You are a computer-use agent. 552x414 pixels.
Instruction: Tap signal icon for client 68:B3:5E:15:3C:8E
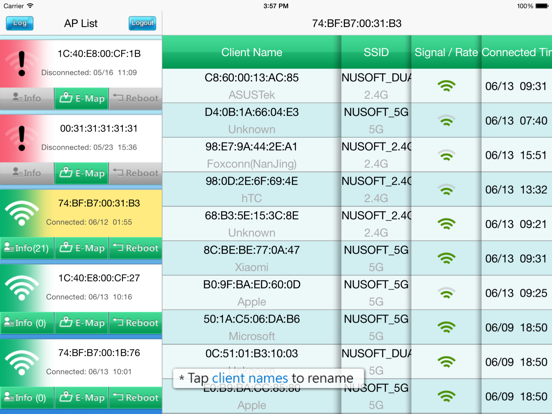[x=446, y=224]
